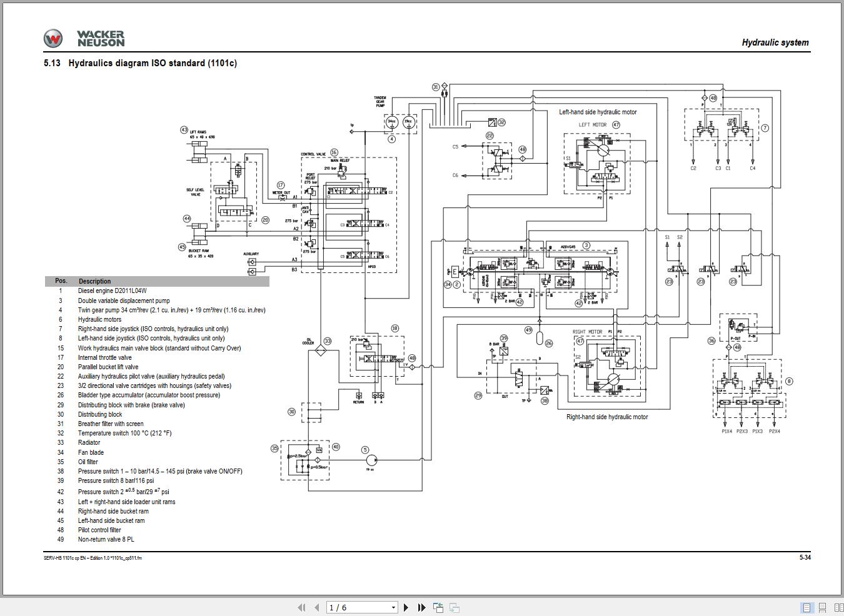The height and width of the screenshot is (616, 844).
Task: Click the Wacker Neuson logo
Action: click(x=83, y=37)
